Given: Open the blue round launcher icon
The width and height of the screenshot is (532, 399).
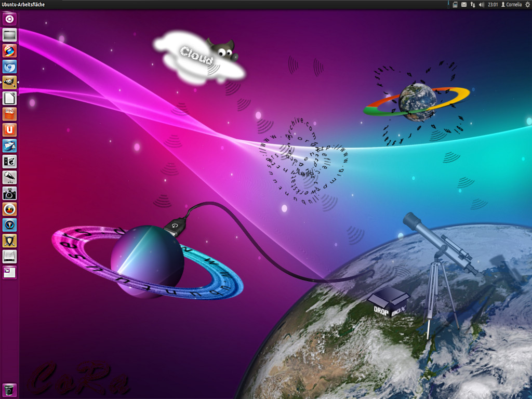Looking at the screenshot, I should (9, 224).
